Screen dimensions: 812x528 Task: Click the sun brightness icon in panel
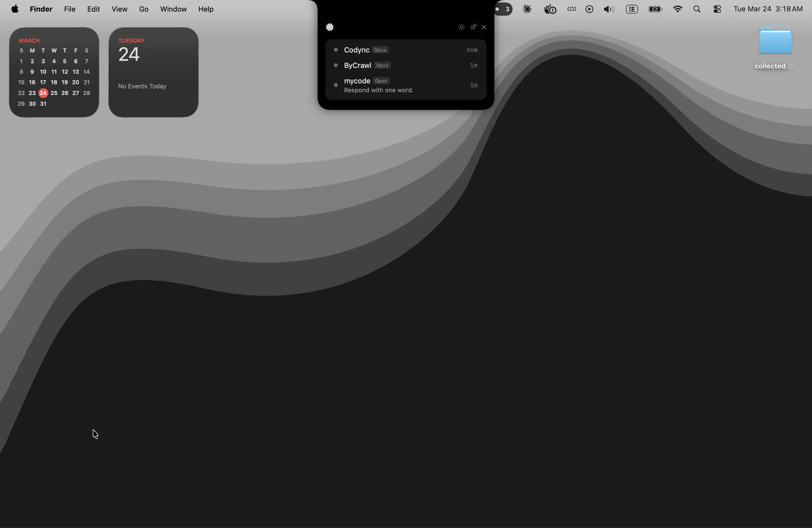(461, 27)
